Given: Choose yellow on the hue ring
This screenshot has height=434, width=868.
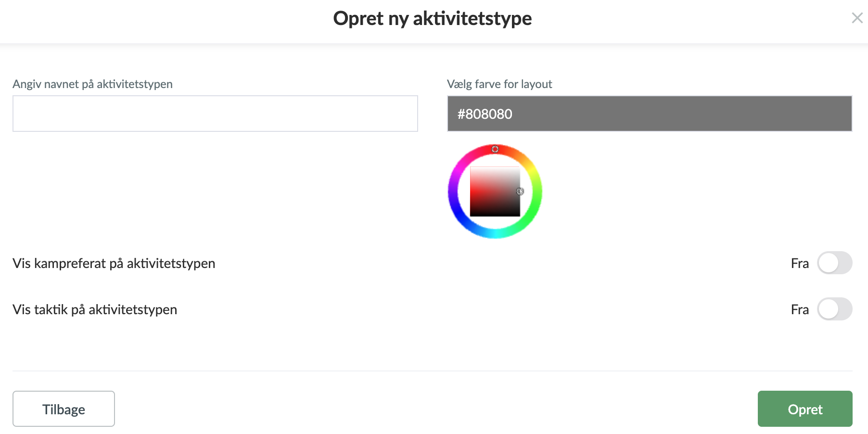Looking at the screenshot, I should click(532, 170).
